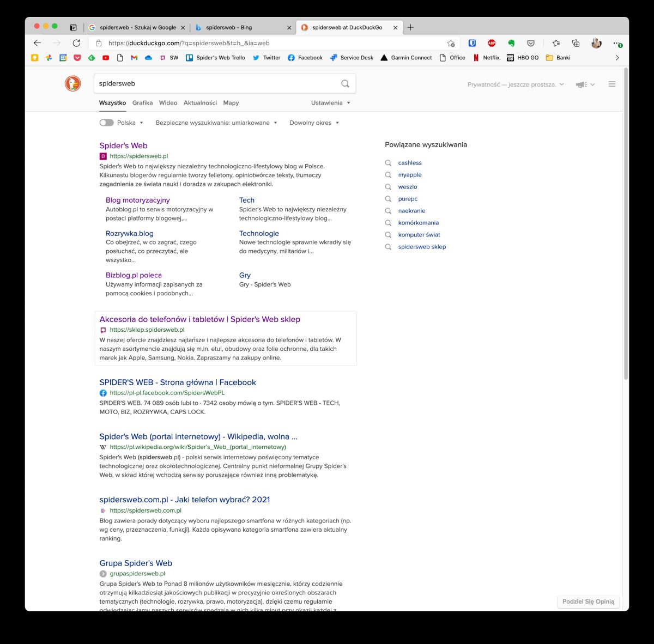Click the megaphone icon
Image resolution: width=654 pixels, height=644 pixels.
[581, 84]
